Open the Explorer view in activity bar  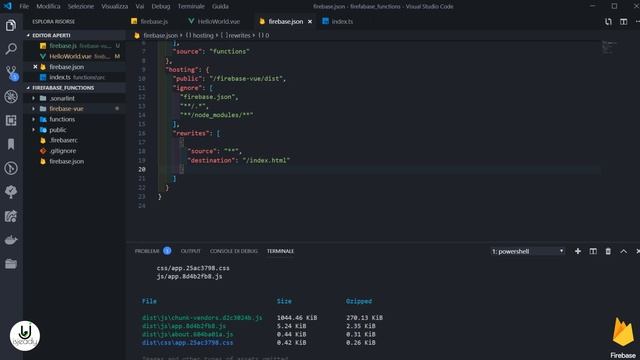[11, 25]
